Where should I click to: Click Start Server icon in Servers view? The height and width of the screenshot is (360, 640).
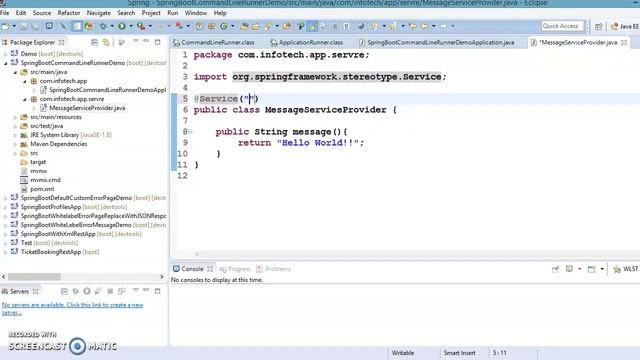87,291
